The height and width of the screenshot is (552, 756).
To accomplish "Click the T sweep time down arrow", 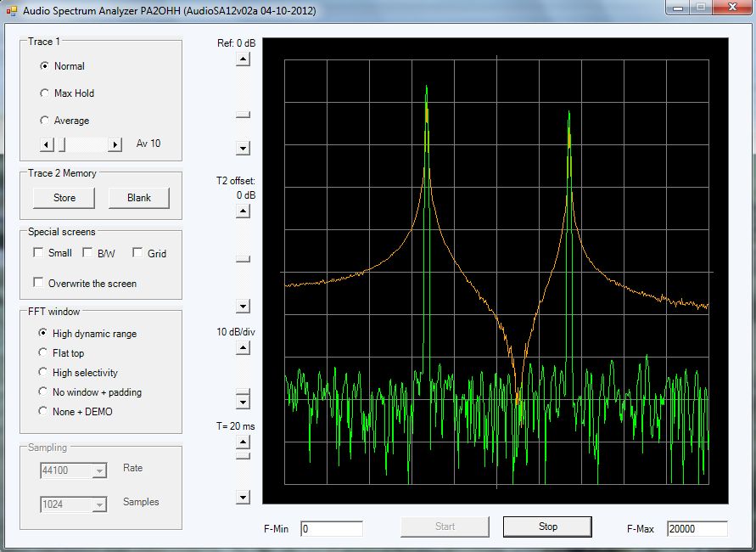I will [x=244, y=498].
